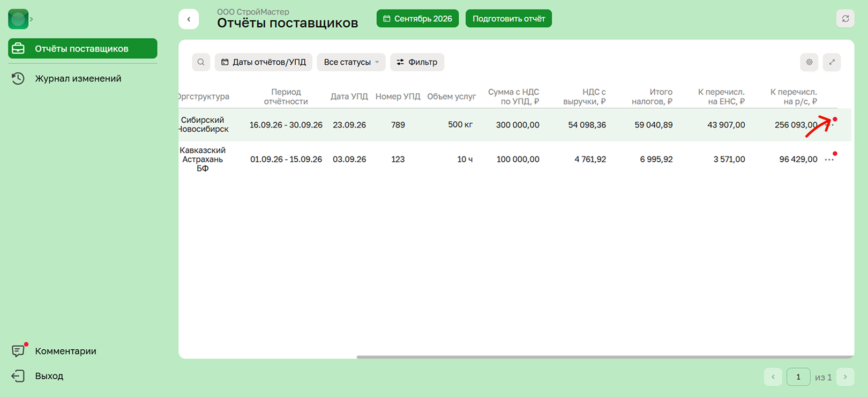Click the 500 кг volume cell
The height and width of the screenshot is (397, 868).
(460, 125)
